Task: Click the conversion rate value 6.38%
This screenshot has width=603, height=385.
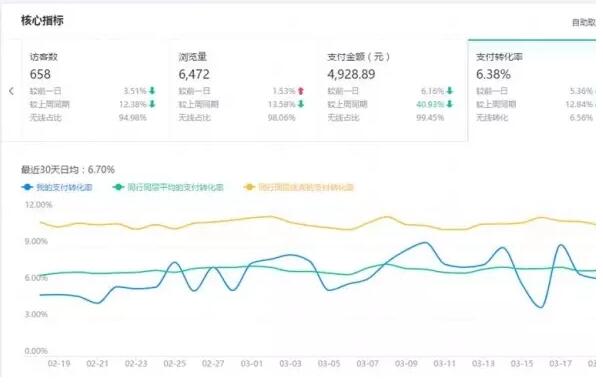Action: point(493,74)
